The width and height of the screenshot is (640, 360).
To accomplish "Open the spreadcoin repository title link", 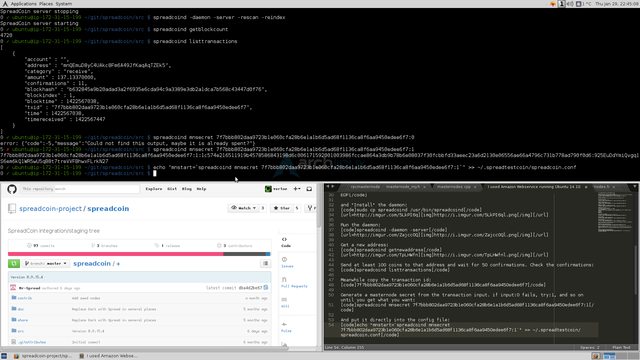I will 108,209.
